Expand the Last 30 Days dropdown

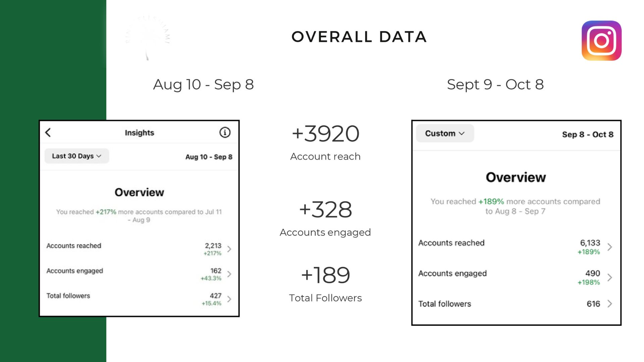point(77,156)
